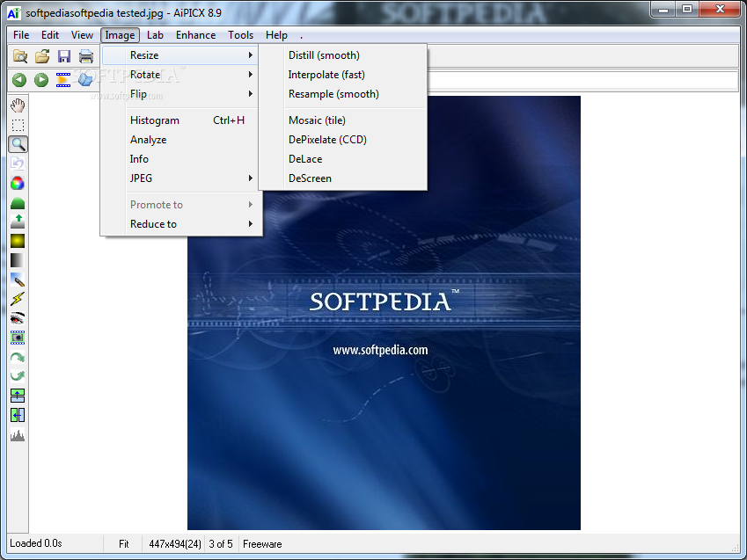Click the greyed-out undo icon in the sidebar
The width and height of the screenshot is (747, 560).
18,164
